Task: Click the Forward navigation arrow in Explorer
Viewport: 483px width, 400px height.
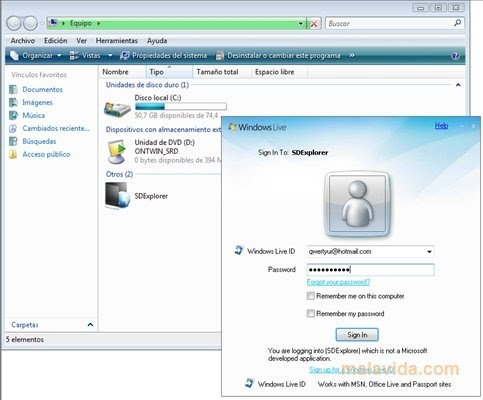Action: tap(30, 23)
